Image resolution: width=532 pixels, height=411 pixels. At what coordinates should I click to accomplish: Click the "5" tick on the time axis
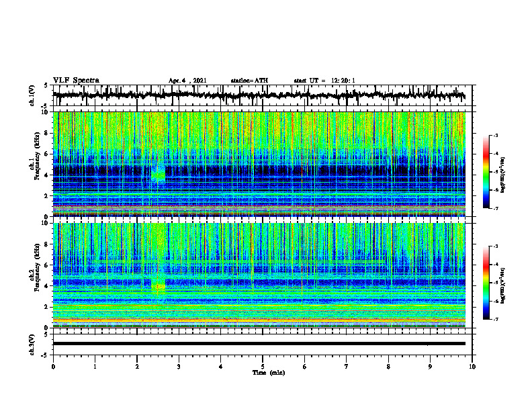263,367
